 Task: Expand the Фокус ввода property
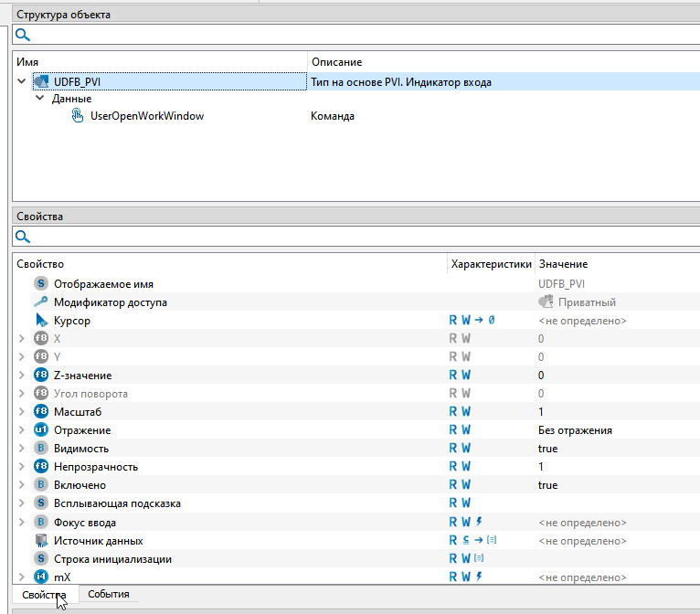click(22, 522)
